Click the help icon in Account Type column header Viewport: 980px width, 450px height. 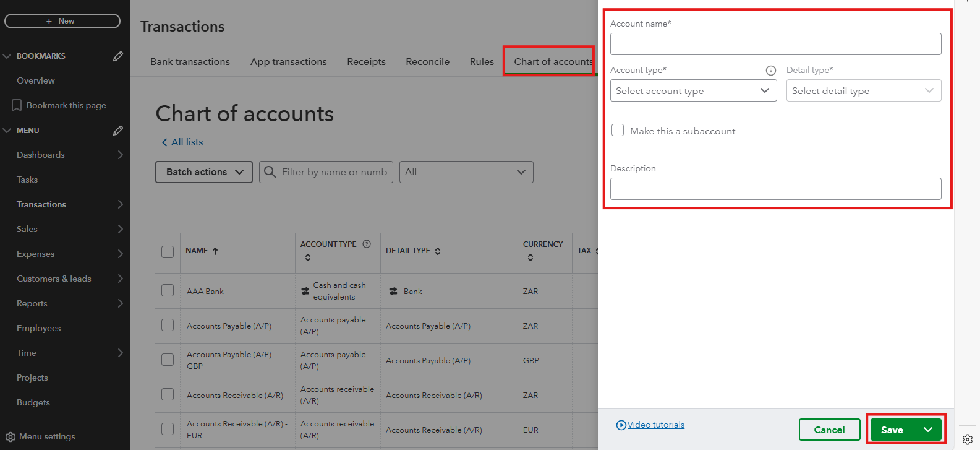tap(367, 244)
